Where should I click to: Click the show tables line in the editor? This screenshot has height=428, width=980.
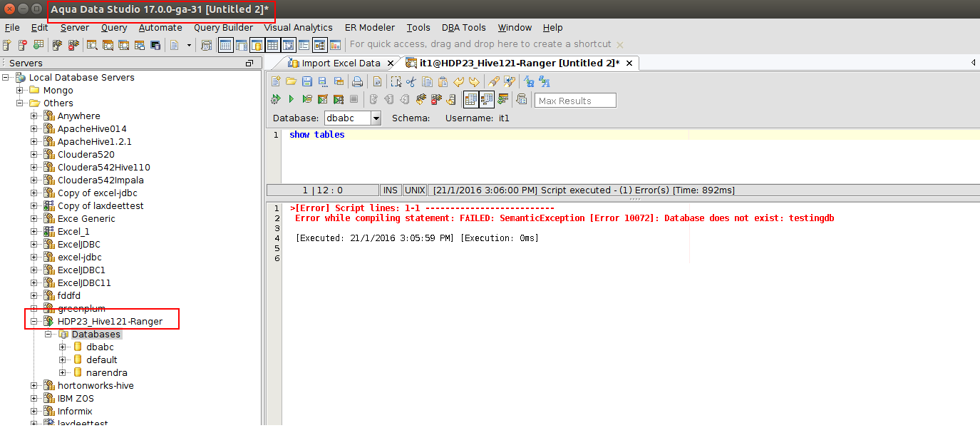pos(316,134)
